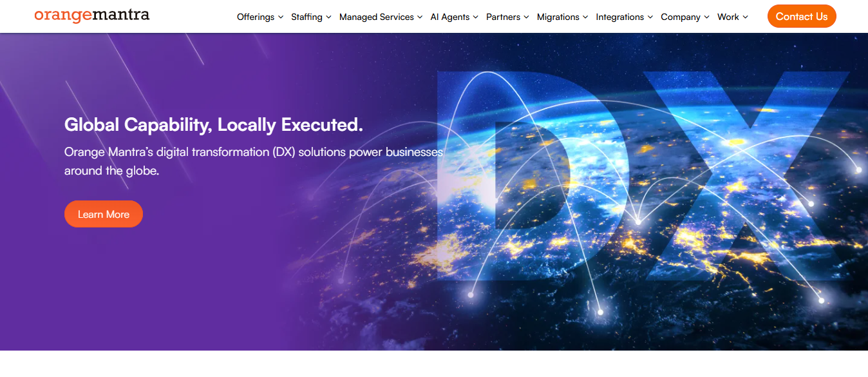This screenshot has width=868, height=377.
Task: Open the Migrations menu
Action: [558, 17]
